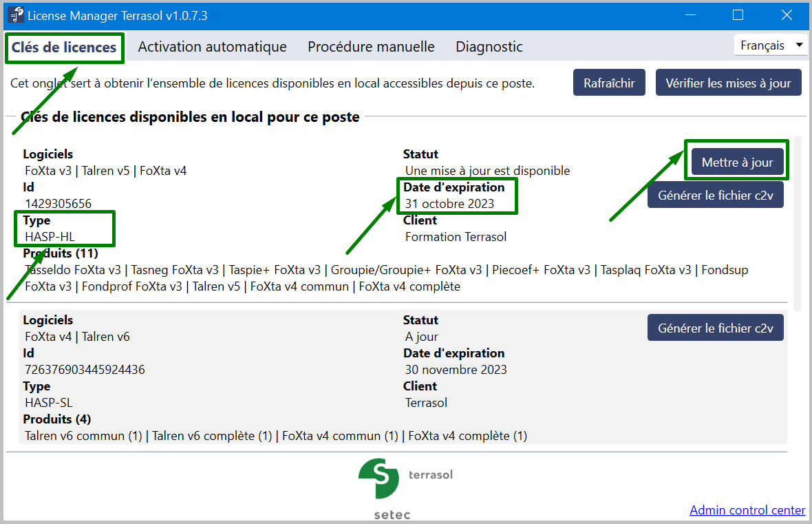
Task: Go to the Diagnostic tab
Action: pyautogui.click(x=489, y=47)
